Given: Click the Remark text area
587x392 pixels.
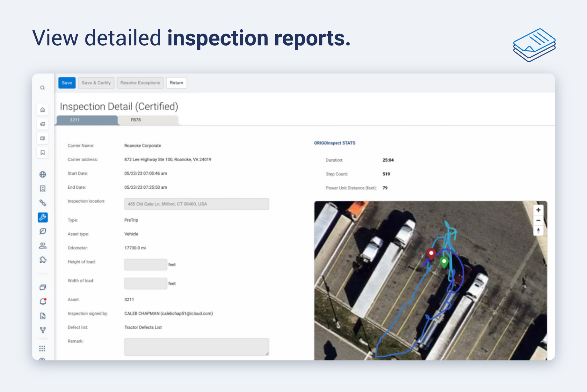Looking at the screenshot, I should tap(197, 347).
